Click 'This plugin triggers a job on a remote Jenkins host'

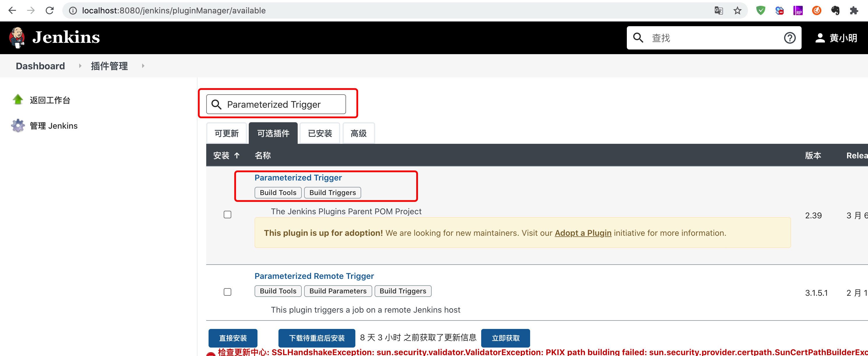coord(365,309)
